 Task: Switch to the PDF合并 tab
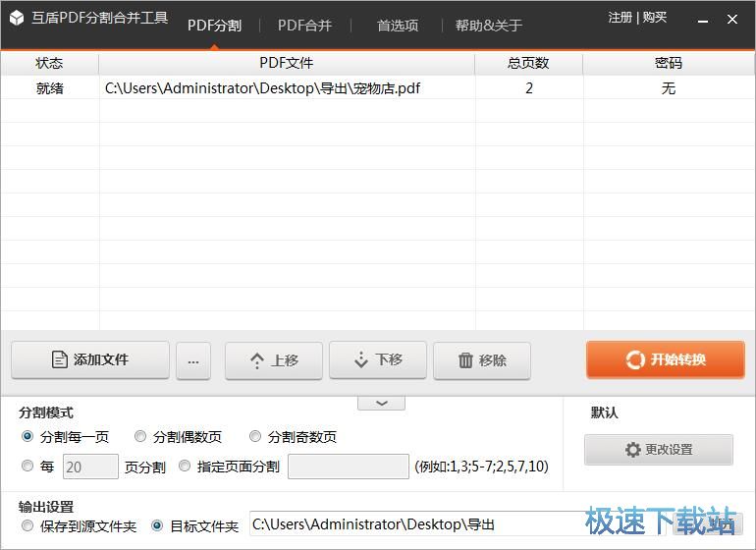pyautogui.click(x=304, y=26)
